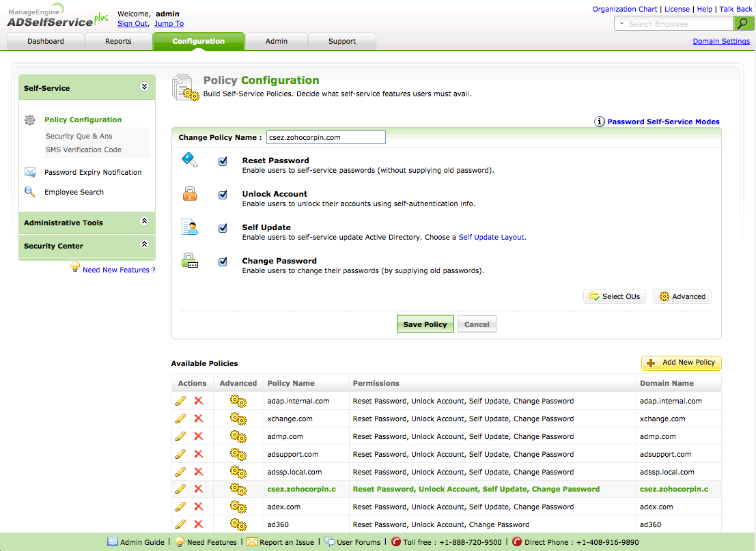Edit the adex.com policy pencil icon
Viewport: 756px width, 551px height.
point(181,507)
